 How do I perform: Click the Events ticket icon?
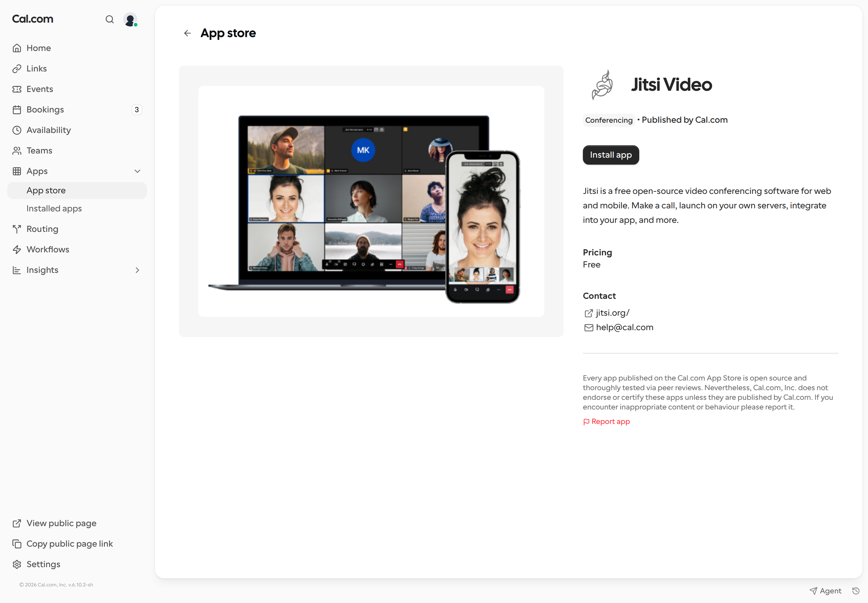click(x=17, y=89)
